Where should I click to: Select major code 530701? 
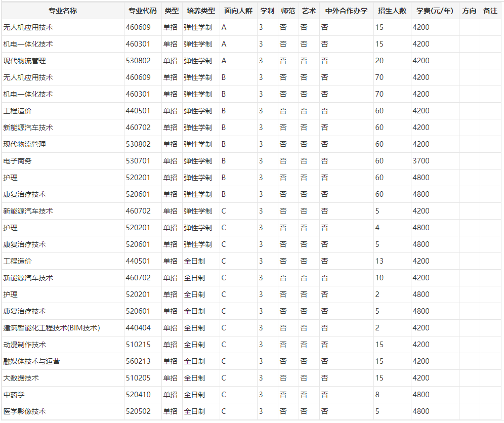[x=138, y=161]
